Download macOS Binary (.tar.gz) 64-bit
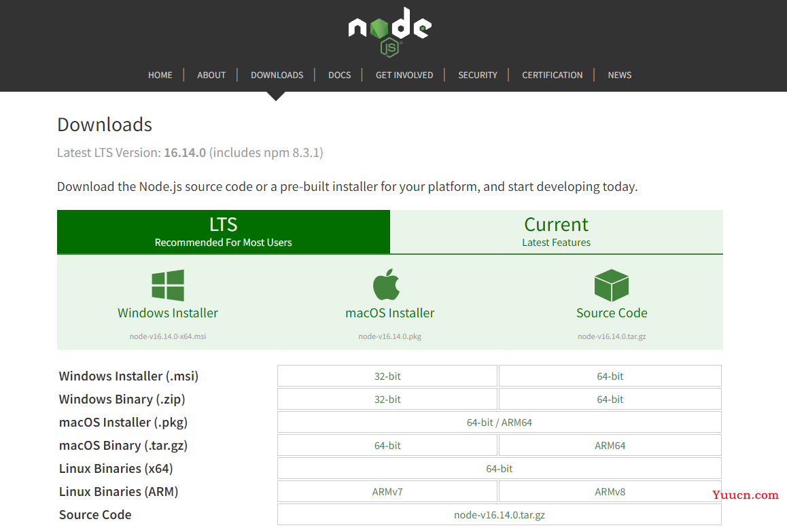 [387, 445]
